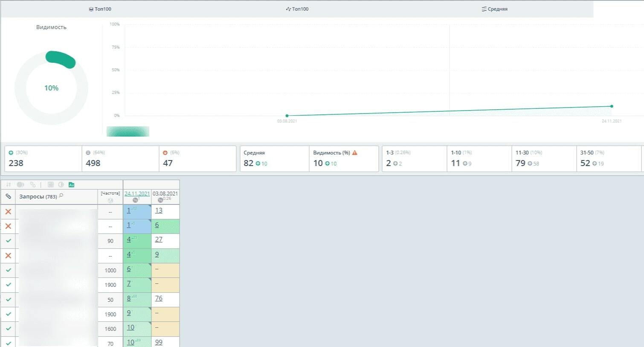Filter by the 238 improved queries card
Screen dimensions: 644x347
[43, 159]
